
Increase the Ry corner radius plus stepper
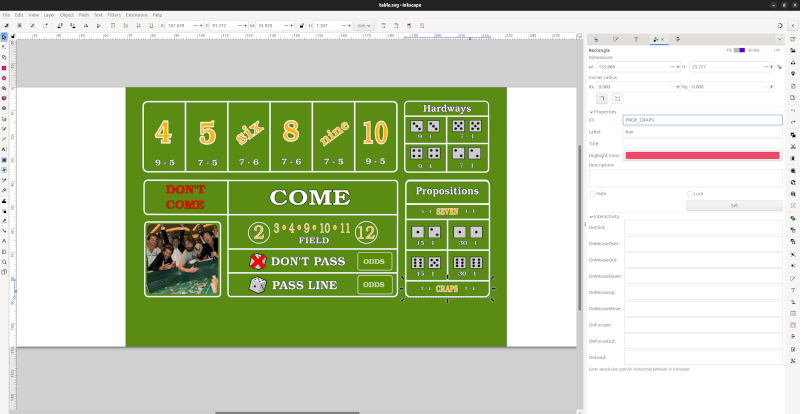[772, 87]
